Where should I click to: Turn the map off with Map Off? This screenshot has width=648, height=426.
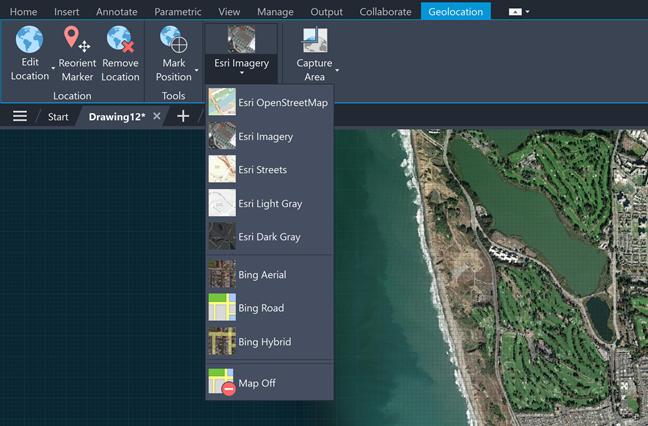tap(269, 382)
